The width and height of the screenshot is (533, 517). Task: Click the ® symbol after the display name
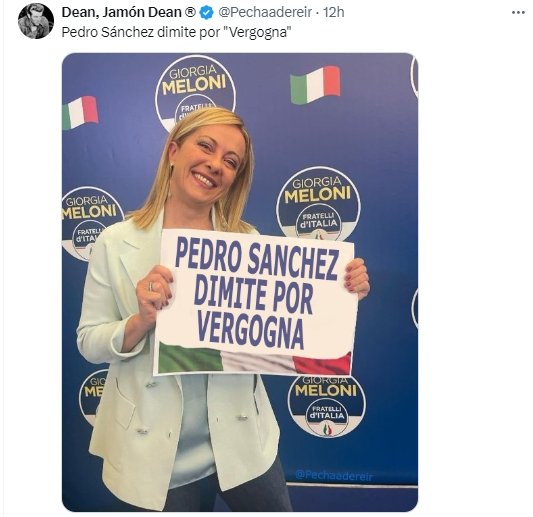click(x=190, y=12)
